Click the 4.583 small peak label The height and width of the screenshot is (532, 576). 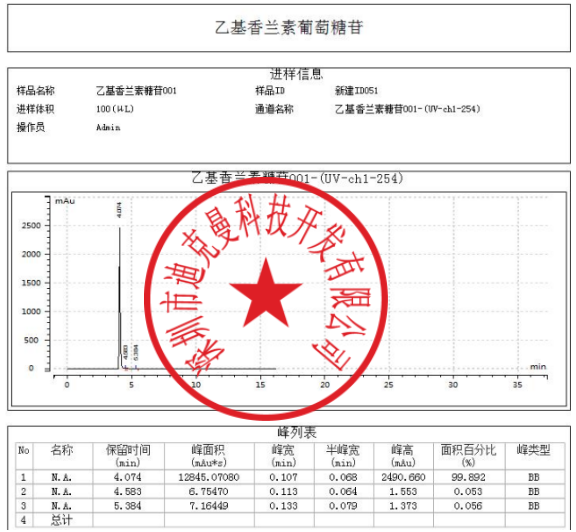pyautogui.click(x=125, y=352)
